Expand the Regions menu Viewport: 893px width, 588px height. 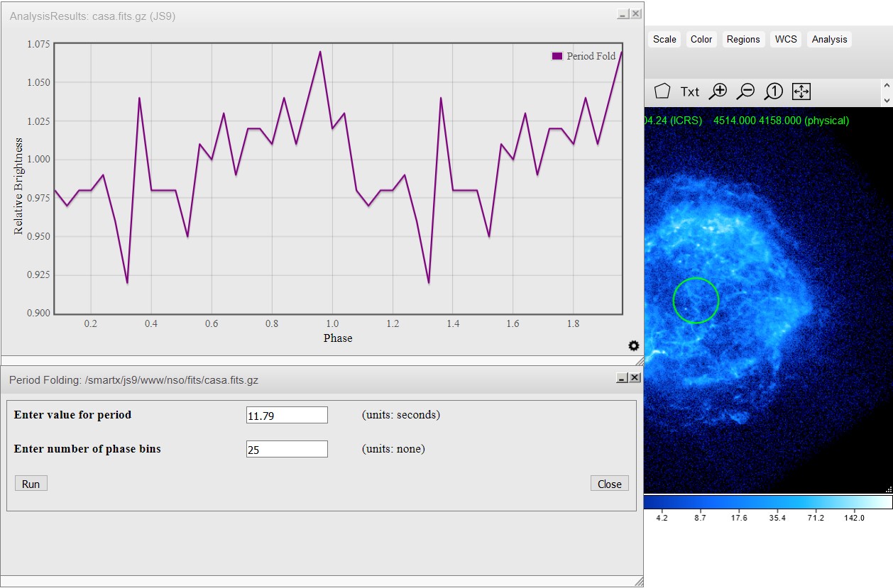point(743,40)
